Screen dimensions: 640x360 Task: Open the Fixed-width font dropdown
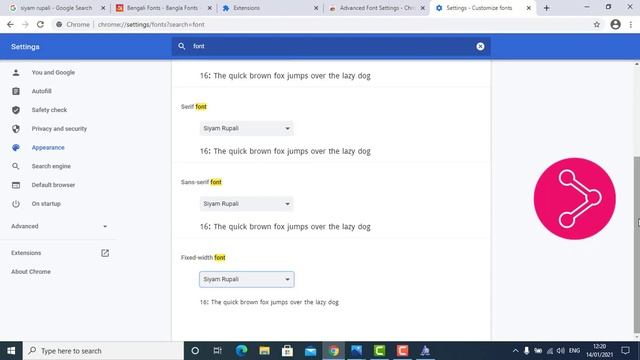point(247,279)
